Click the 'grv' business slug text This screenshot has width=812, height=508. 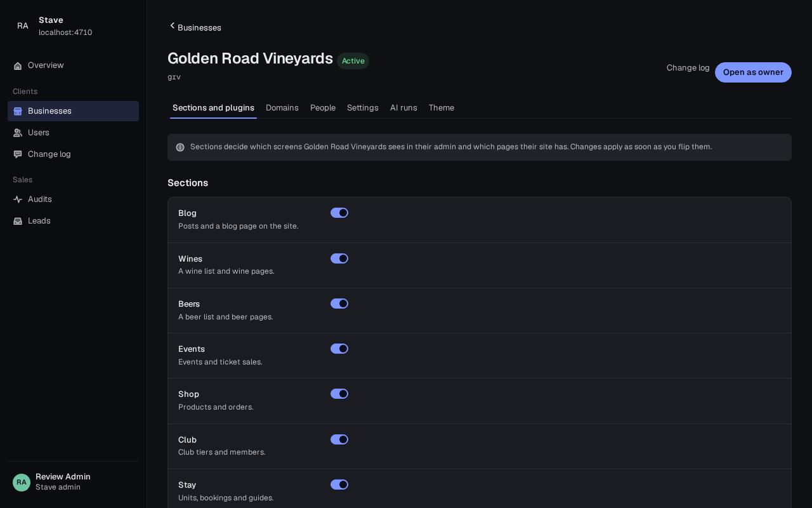coord(174,77)
